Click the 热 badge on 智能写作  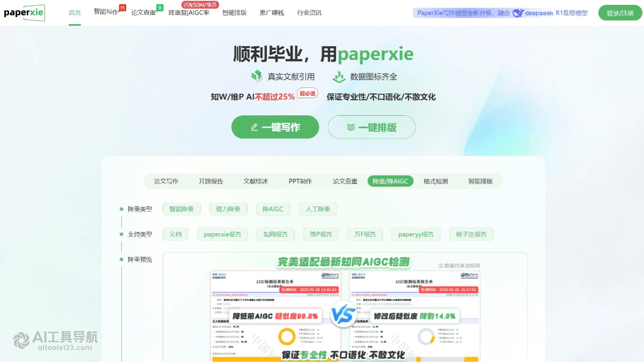122,8
